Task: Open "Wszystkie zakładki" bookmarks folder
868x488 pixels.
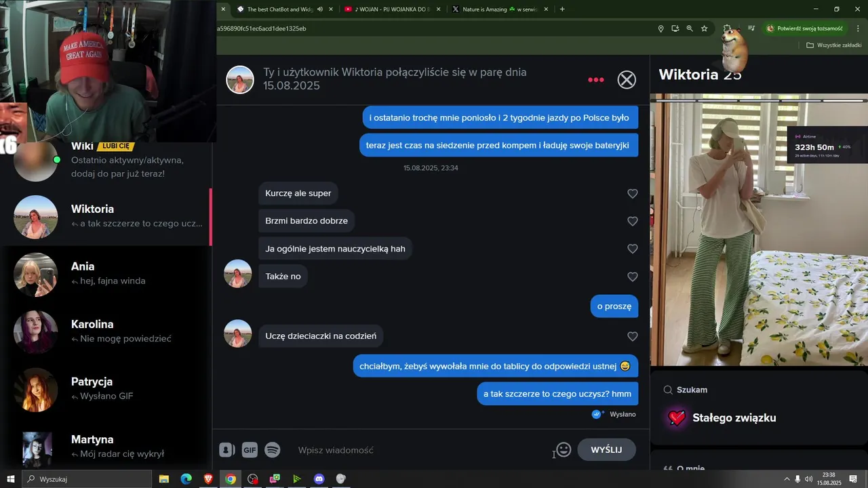Action: pyautogui.click(x=833, y=45)
